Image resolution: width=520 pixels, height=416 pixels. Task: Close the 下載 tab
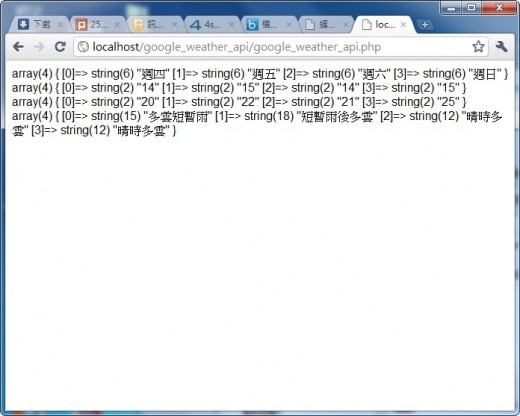coord(60,25)
